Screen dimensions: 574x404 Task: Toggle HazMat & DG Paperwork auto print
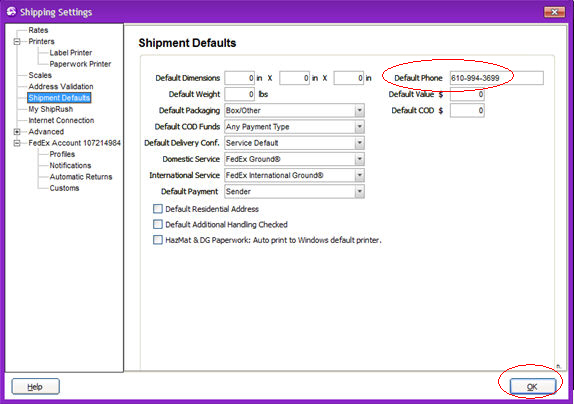pos(158,240)
